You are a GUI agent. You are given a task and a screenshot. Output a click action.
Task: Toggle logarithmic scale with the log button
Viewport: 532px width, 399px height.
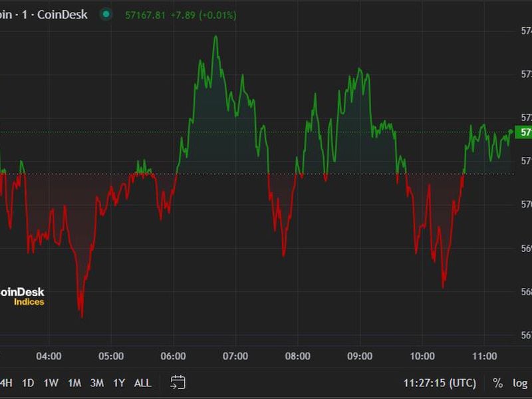pyautogui.click(x=520, y=383)
